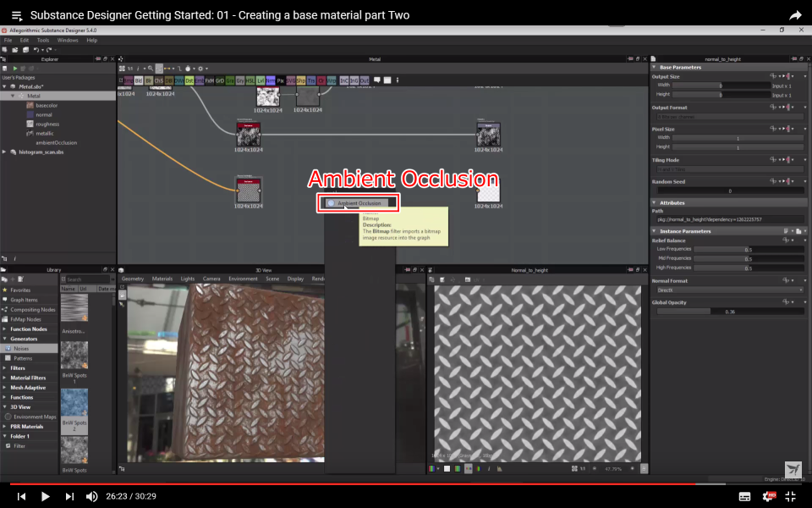Toggle the highlighted link display mode in graph
The width and height of the screenshot is (812, 508).
pyautogui.click(x=159, y=69)
